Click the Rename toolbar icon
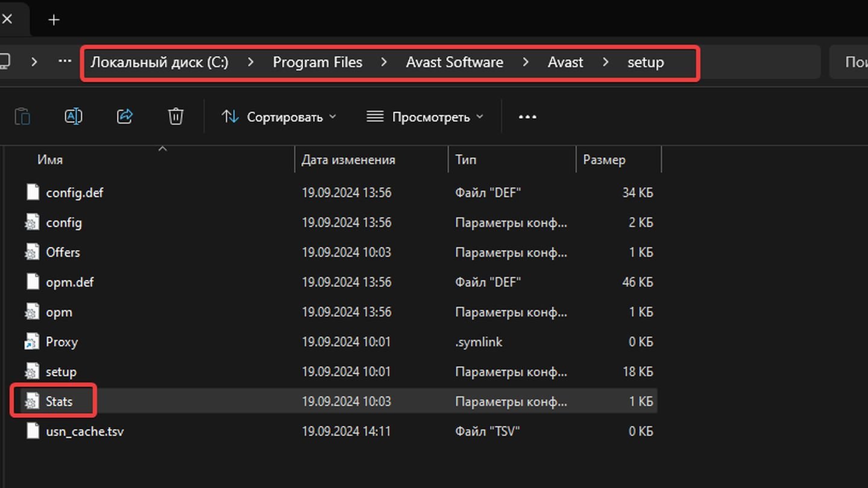The image size is (868, 488). [x=74, y=116]
